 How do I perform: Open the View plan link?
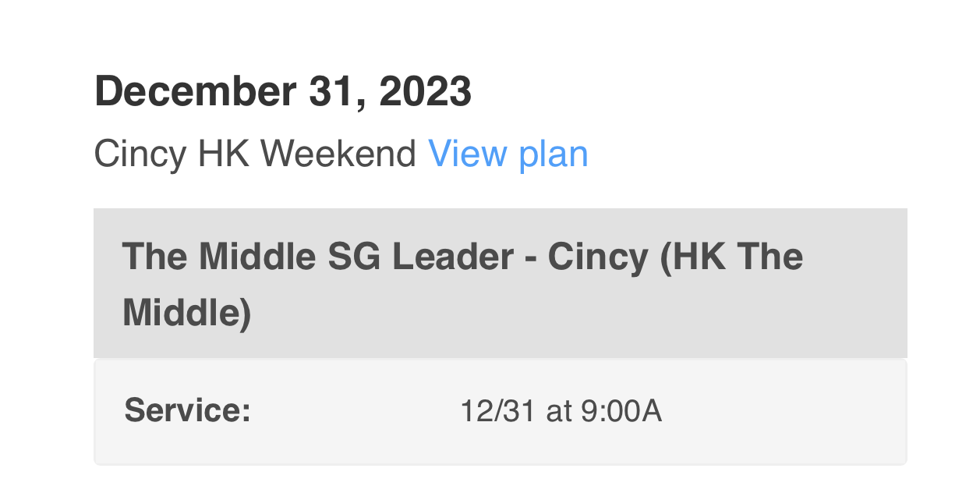[508, 154]
